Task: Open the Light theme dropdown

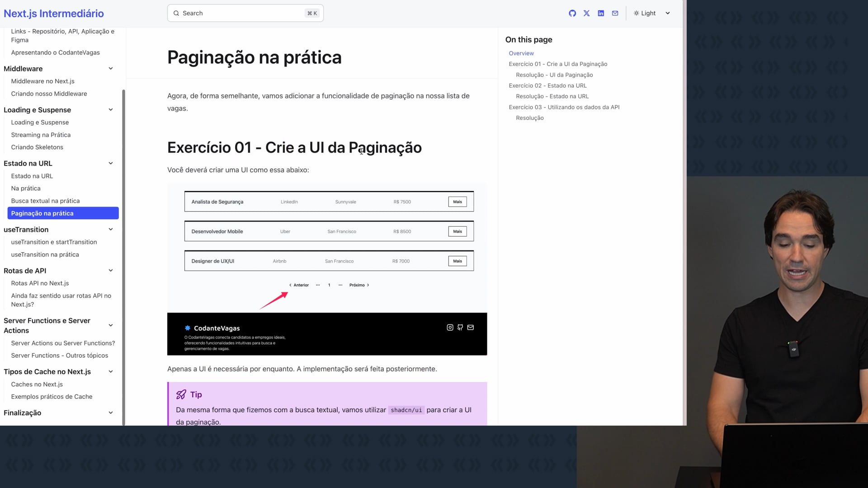Action: [651, 13]
